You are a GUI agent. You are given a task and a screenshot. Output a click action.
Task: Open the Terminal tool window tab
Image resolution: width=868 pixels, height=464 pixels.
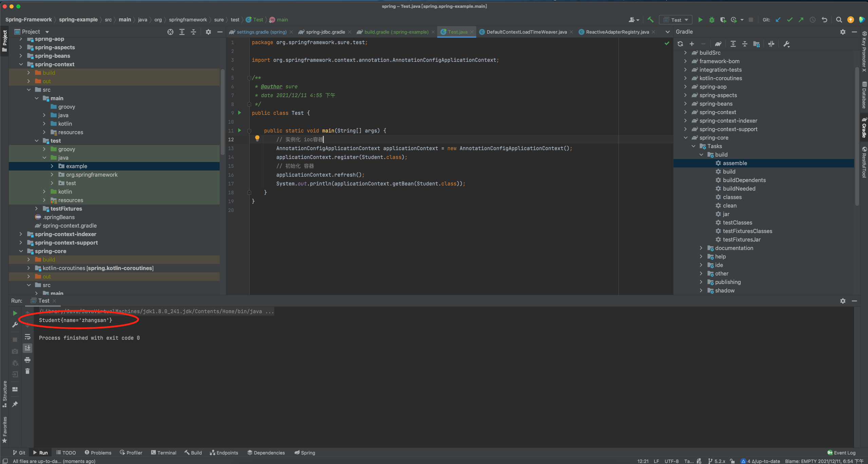click(164, 453)
